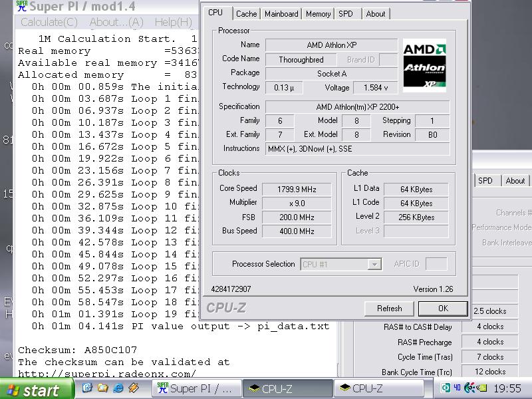The image size is (532, 399).
Task: Click the colorful audio tray icon
Action: (x=469, y=388)
